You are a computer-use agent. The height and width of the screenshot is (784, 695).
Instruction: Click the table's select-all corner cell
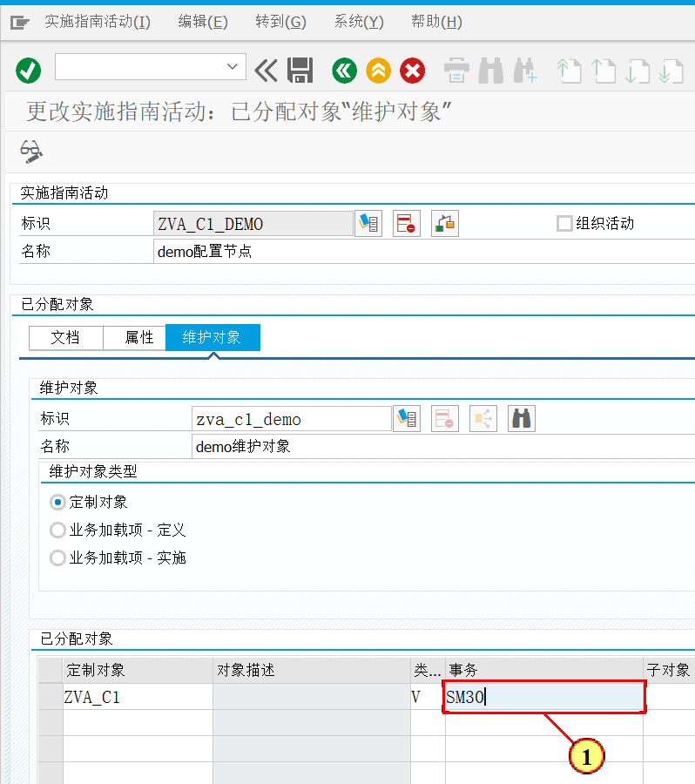[x=51, y=670]
